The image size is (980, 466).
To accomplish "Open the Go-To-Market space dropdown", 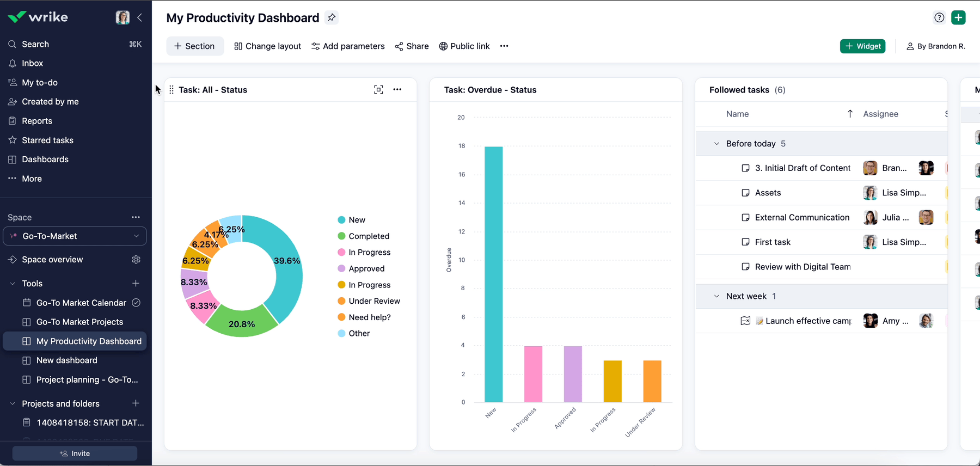I will pos(75,236).
